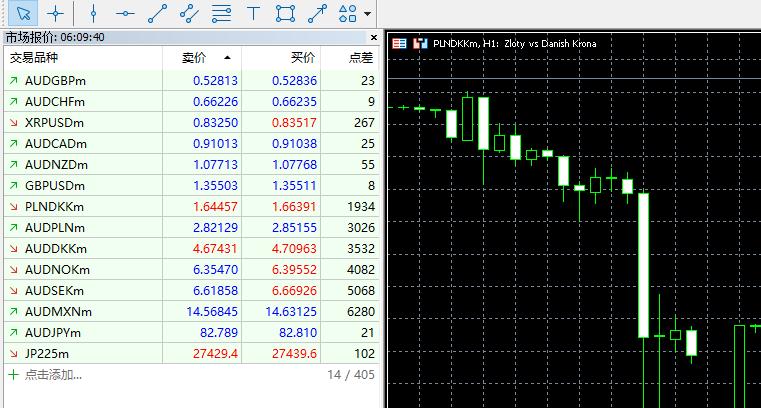Open the chart's depth of market icon
This screenshot has width=761, height=408.
[420, 44]
